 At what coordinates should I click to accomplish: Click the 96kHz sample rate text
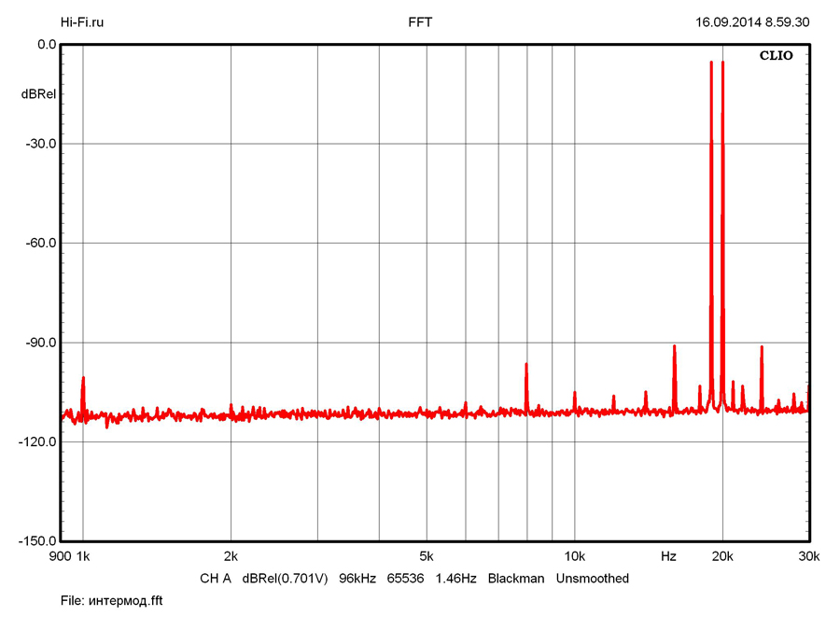click(357, 579)
